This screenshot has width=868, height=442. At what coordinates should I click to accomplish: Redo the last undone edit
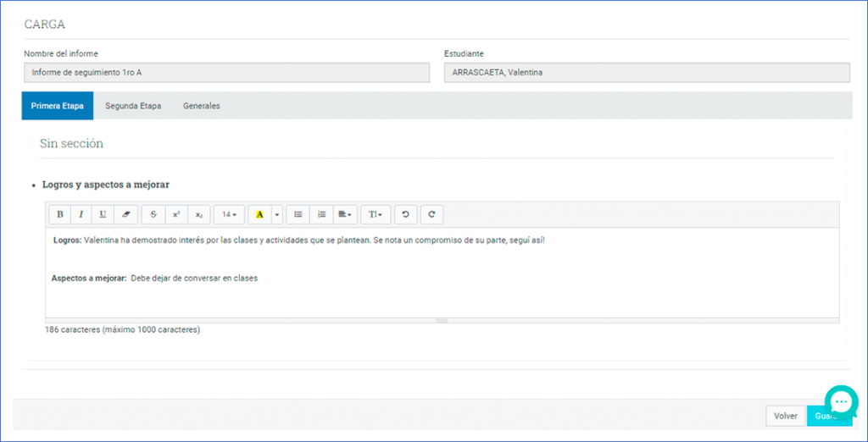click(x=431, y=214)
